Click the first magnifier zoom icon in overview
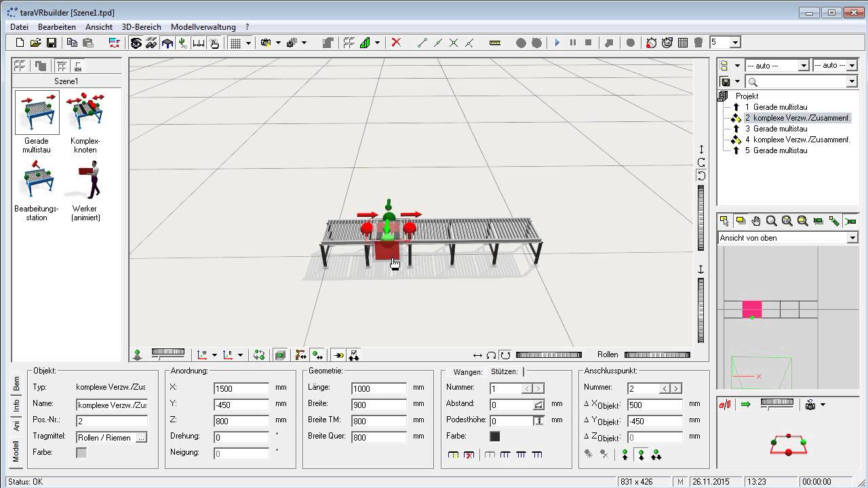 [772, 221]
